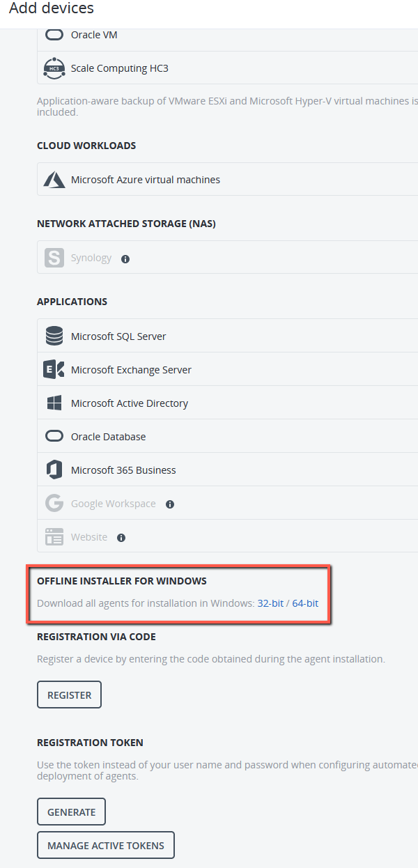Open MANAGE ACTIVE TOKENS

[105, 845]
